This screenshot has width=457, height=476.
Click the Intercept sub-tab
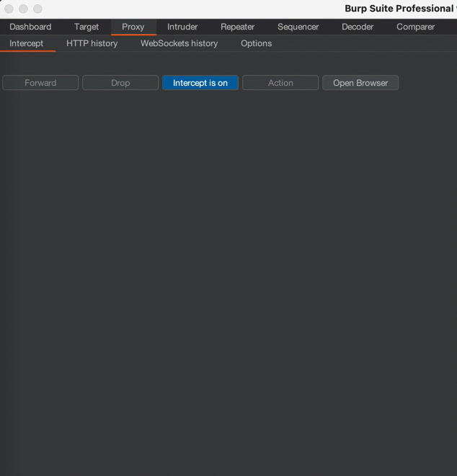click(x=27, y=43)
